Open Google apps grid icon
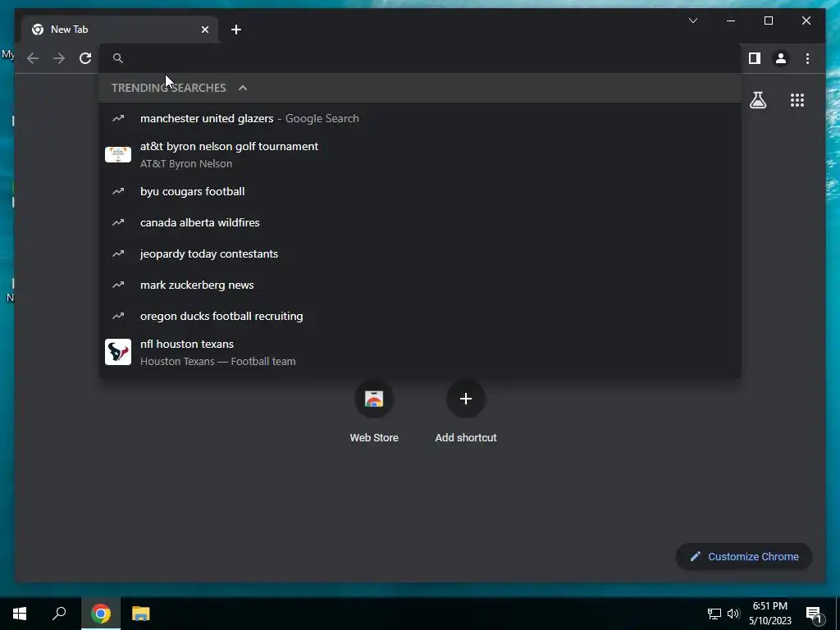This screenshot has width=840, height=630. point(797,100)
